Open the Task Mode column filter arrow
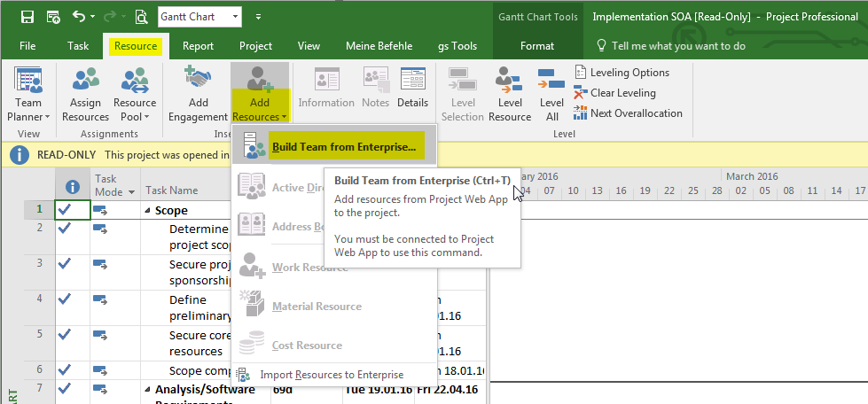 pyautogui.click(x=131, y=192)
